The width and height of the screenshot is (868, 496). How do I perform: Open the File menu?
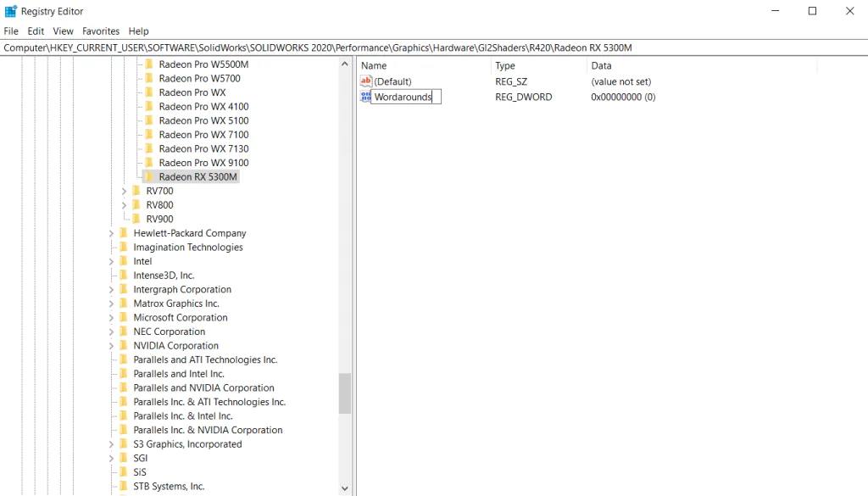click(x=11, y=31)
